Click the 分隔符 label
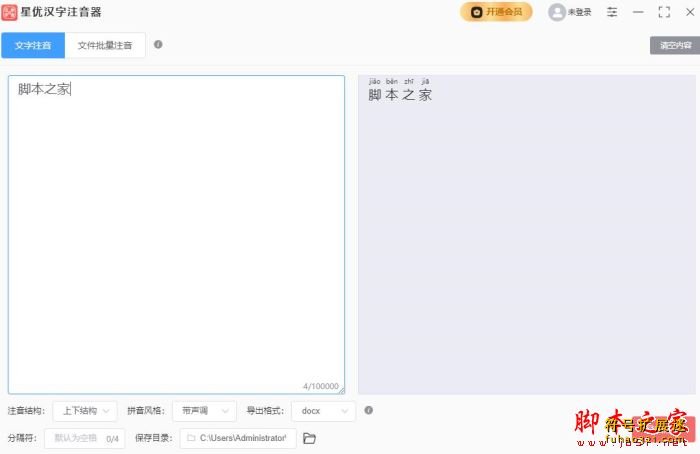This screenshot has width=700, height=454. pyautogui.click(x=22, y=438)
